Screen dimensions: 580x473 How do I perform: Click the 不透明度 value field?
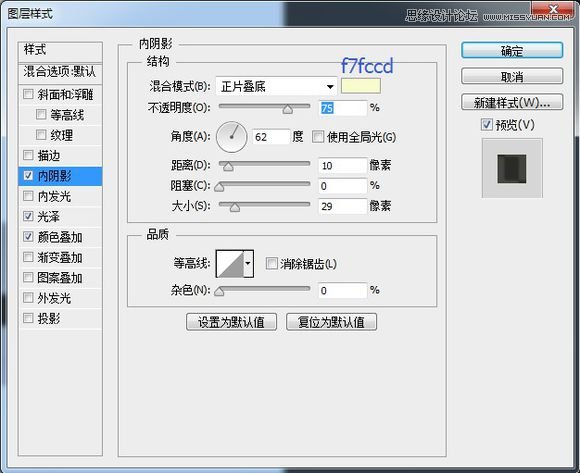click(343, 108)
